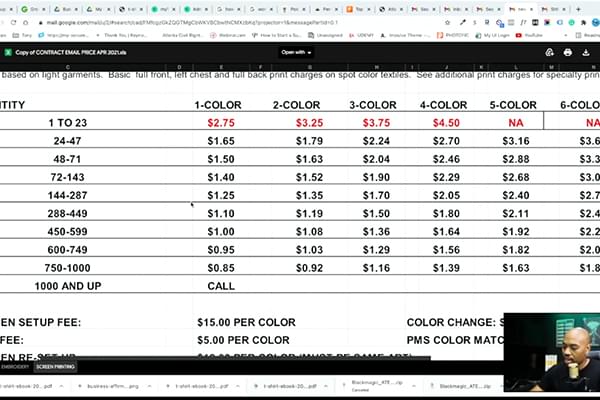
Task: Select the CALL cell for 1000 AND UP
Action: [x=220, y=285]
